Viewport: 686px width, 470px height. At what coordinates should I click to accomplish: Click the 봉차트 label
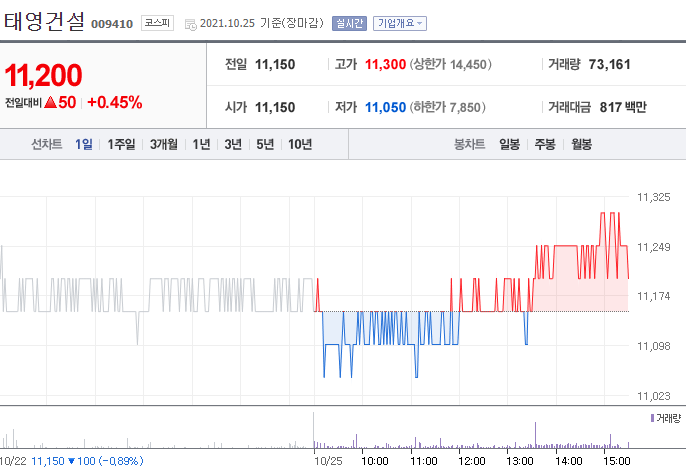click(469, 144)
